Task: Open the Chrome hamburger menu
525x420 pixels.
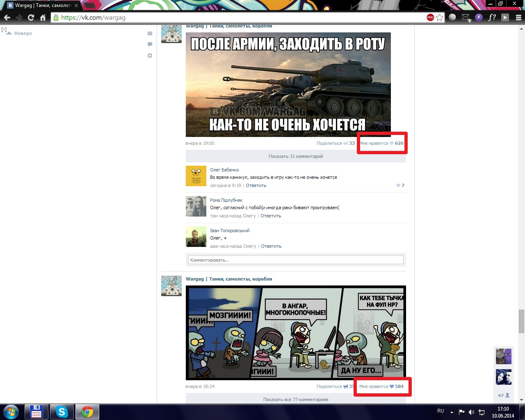Action: [518, 17]
